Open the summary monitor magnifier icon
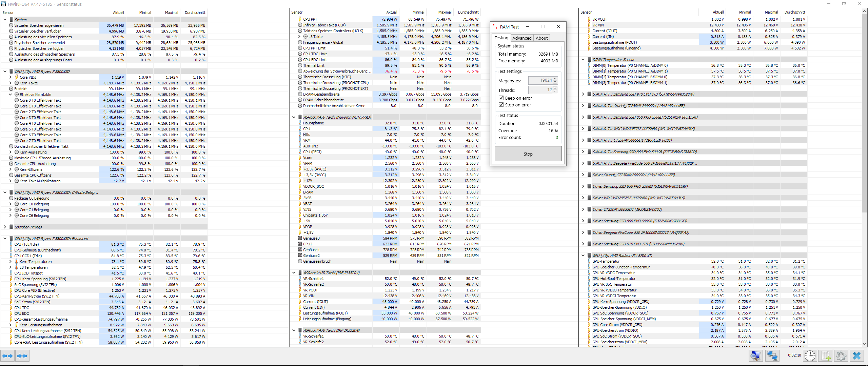The image size is (868, 366). click(x=755, y=356)
